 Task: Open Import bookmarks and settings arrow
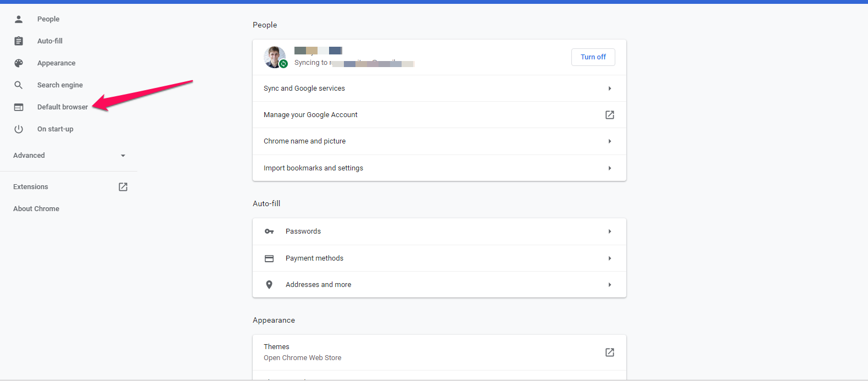point(610,168)
